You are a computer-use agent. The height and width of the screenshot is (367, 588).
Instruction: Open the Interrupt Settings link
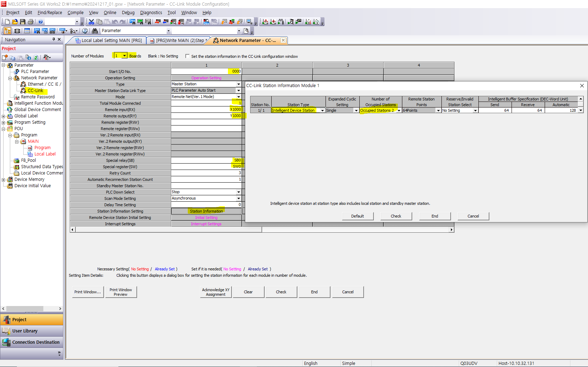206,224
